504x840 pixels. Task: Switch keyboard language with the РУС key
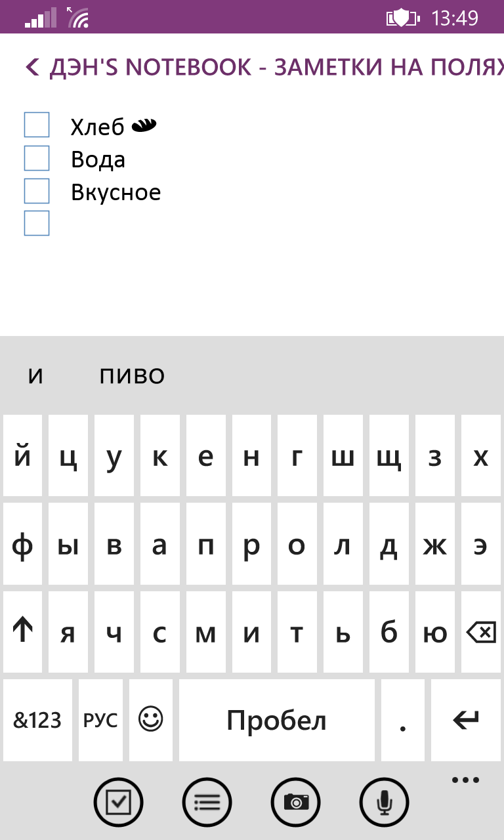click(100, 720)
